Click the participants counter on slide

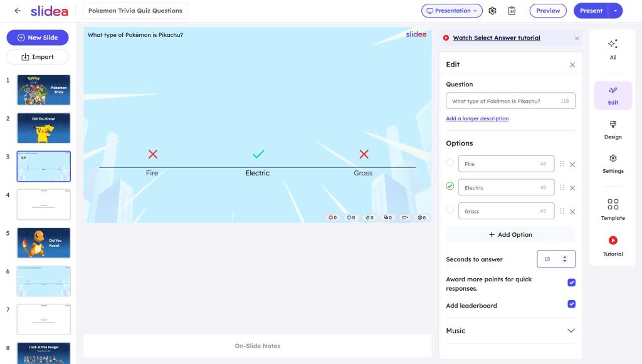tap(421, 217)
